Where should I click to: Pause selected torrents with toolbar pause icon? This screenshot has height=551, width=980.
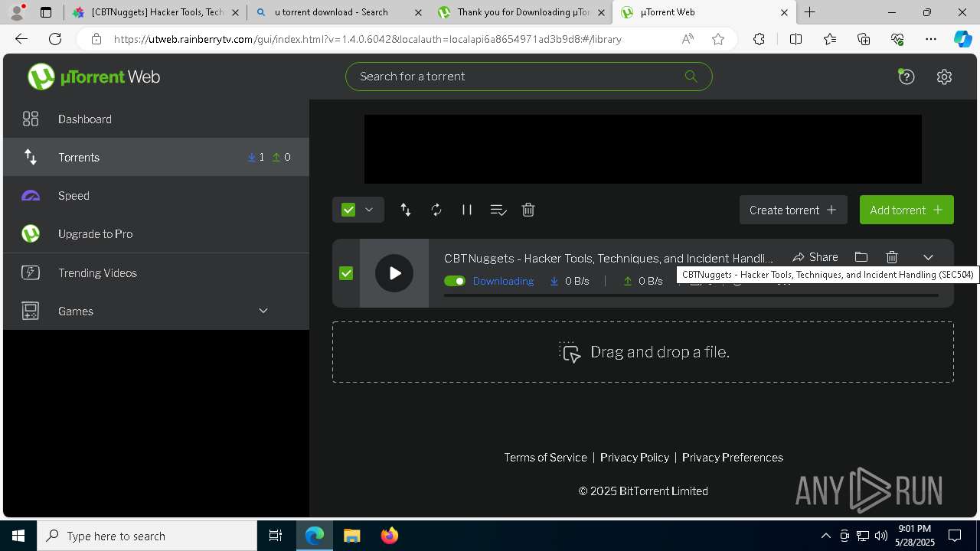coord(467,210)
